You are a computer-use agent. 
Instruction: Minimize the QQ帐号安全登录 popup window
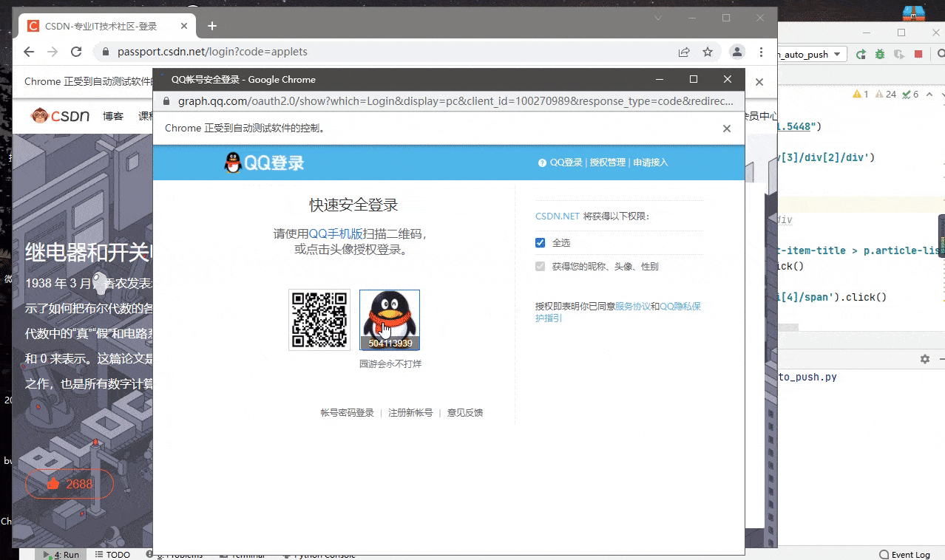pyautogui.click(x=659, y=79)
